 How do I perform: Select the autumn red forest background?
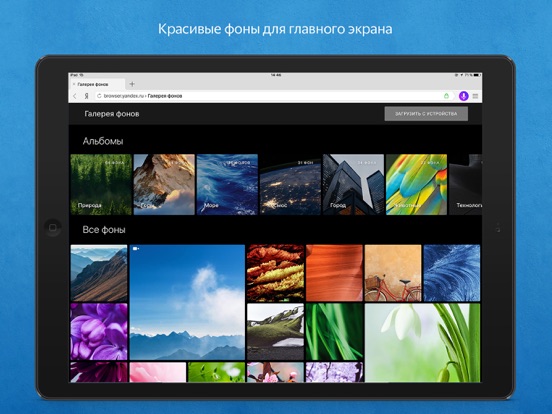275,273
